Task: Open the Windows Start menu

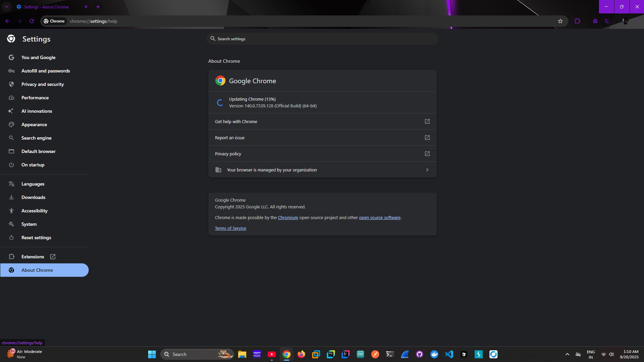Action: coord(152,354)
